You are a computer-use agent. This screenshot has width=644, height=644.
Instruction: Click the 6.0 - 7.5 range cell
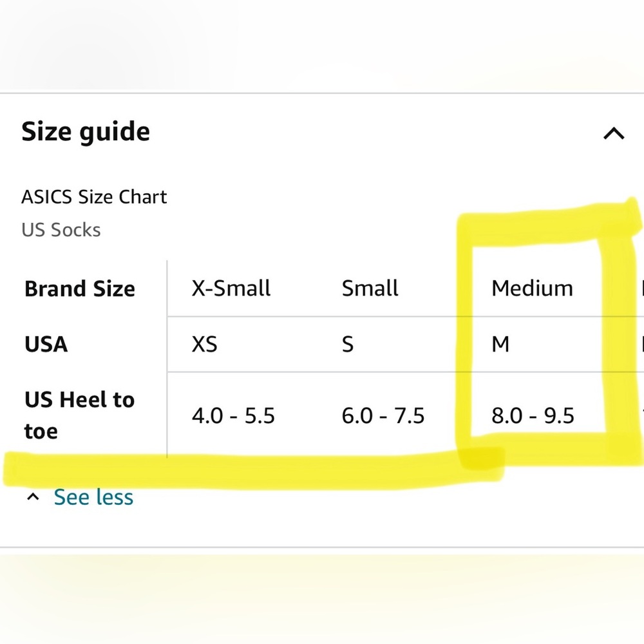tap(383, 415)
